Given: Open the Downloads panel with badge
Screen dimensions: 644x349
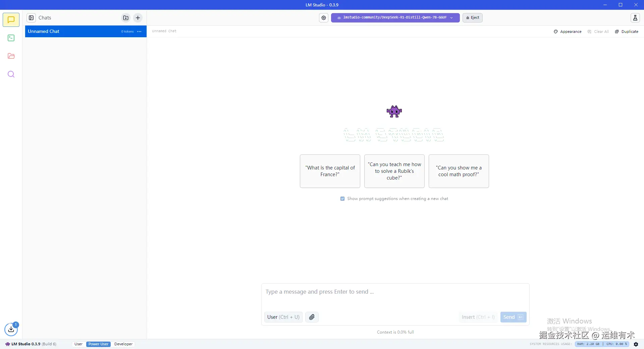Looking at the screenshot, I should point(11,330).
